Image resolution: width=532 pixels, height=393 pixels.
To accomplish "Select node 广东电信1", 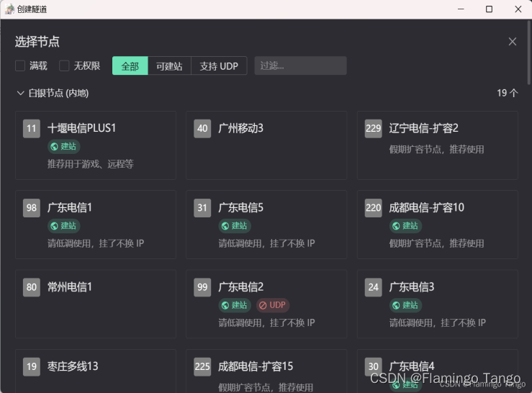I will click(x=96, y=225).
